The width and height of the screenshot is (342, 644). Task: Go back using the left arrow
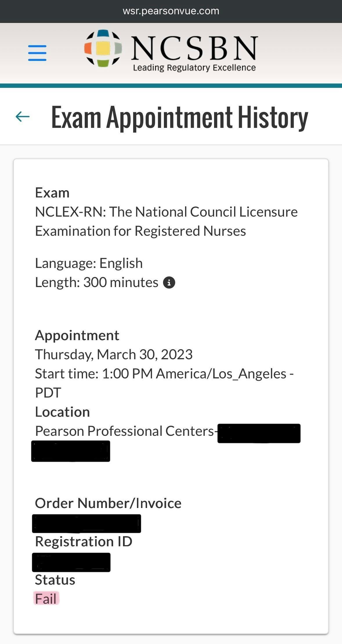coord(23,117)
